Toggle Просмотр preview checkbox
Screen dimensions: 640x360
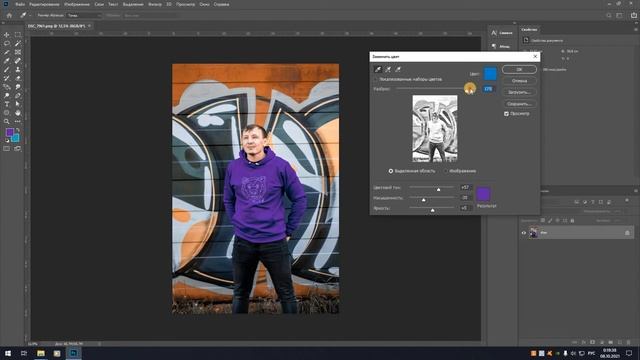[506, 114]
